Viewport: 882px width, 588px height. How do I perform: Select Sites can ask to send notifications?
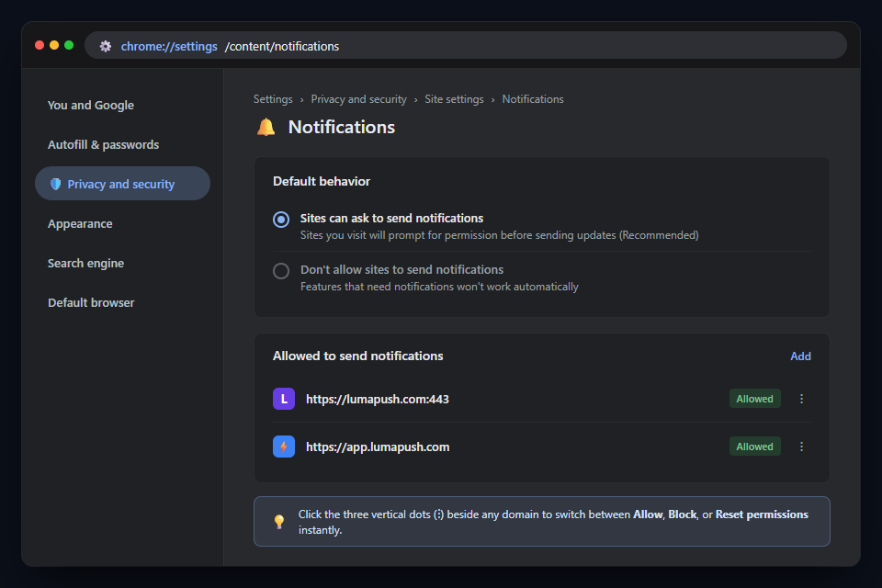tap(281, 220)
